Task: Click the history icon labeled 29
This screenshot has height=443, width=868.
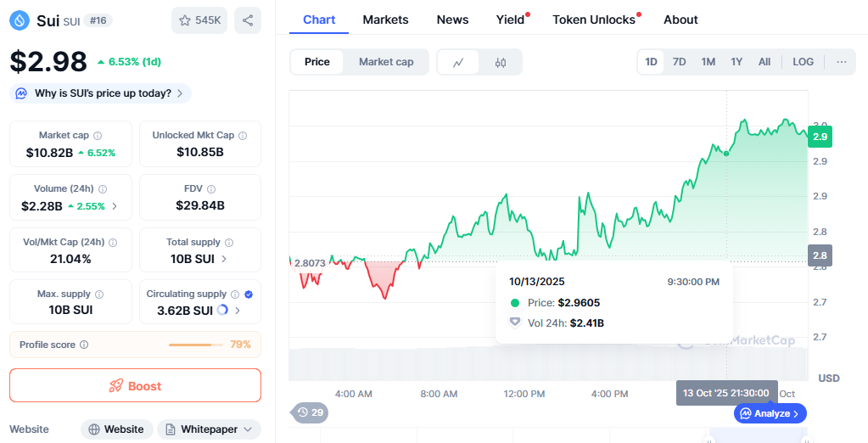Action: (310, 412)
